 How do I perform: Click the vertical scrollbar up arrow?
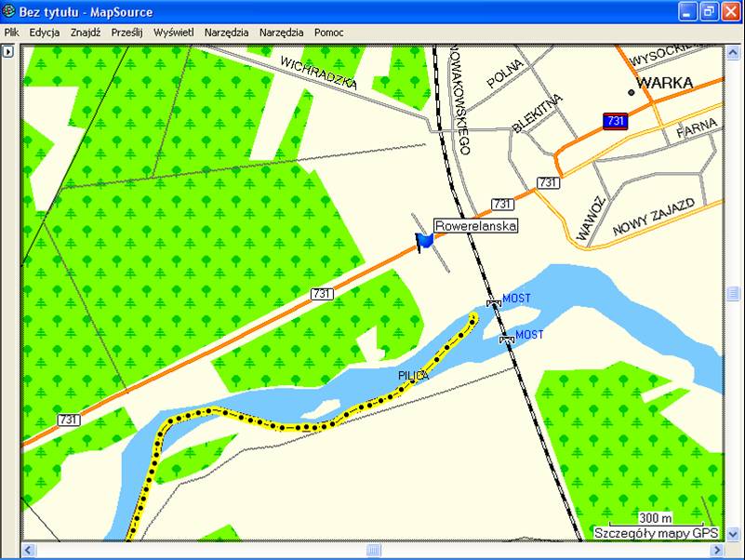[733, 53]
